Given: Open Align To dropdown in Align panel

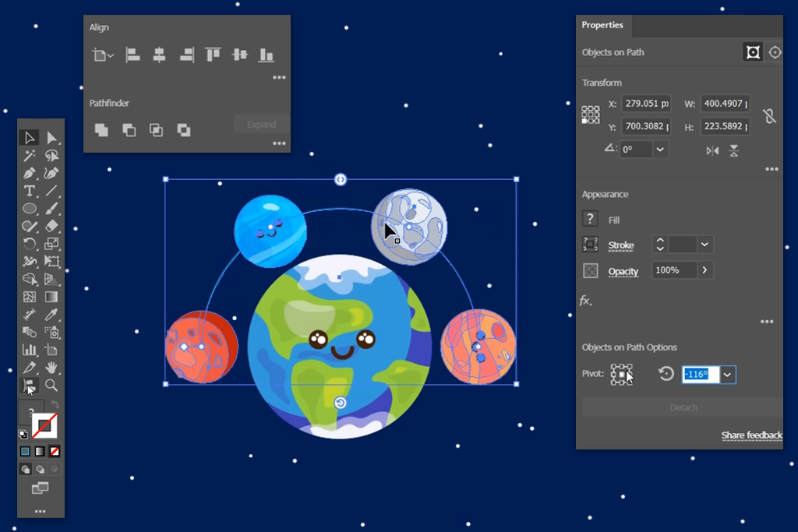Looking at the screenshot, I should click(102, 55).
